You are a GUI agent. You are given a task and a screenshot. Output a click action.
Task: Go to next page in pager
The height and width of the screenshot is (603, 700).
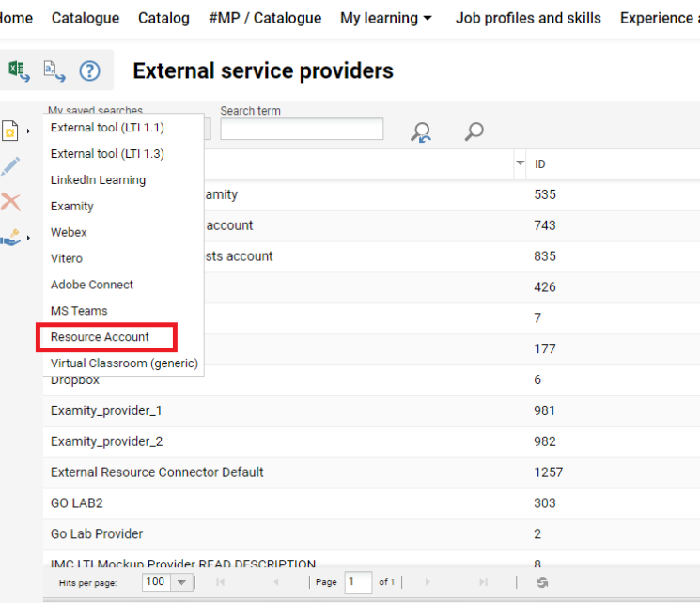pos(428,582)
